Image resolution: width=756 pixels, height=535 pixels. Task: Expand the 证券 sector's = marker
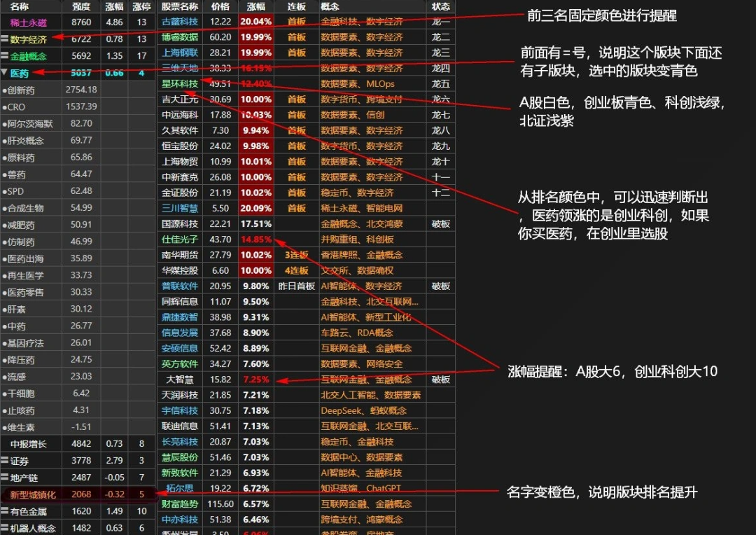4,460
